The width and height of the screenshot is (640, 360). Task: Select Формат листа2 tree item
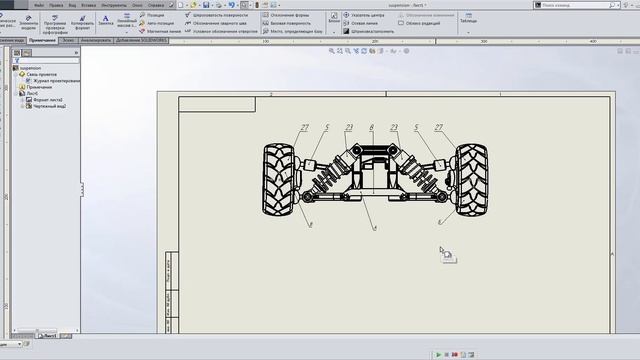pos(44,100)
